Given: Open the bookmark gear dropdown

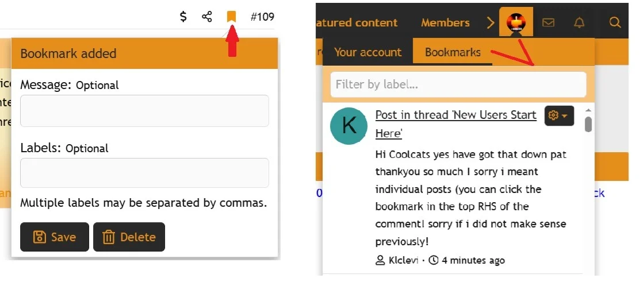Looking at the screenshot, I should coord(559,115).
